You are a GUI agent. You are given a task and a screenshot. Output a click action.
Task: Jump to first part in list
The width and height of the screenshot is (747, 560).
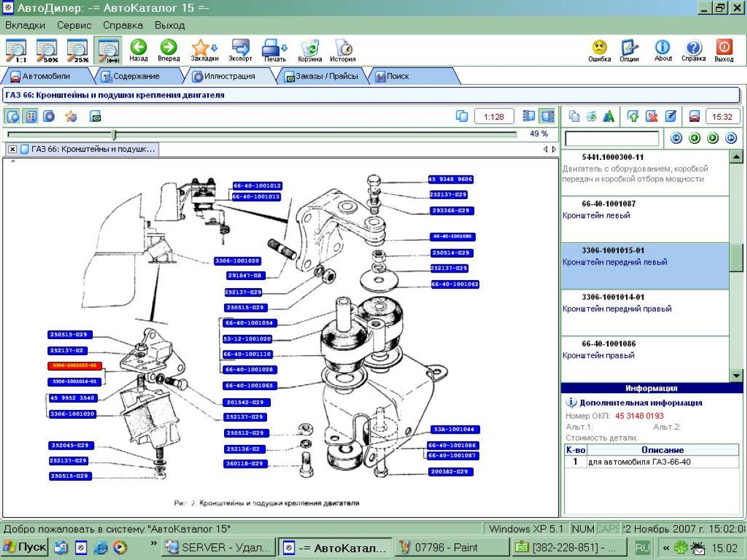(677, 138)
